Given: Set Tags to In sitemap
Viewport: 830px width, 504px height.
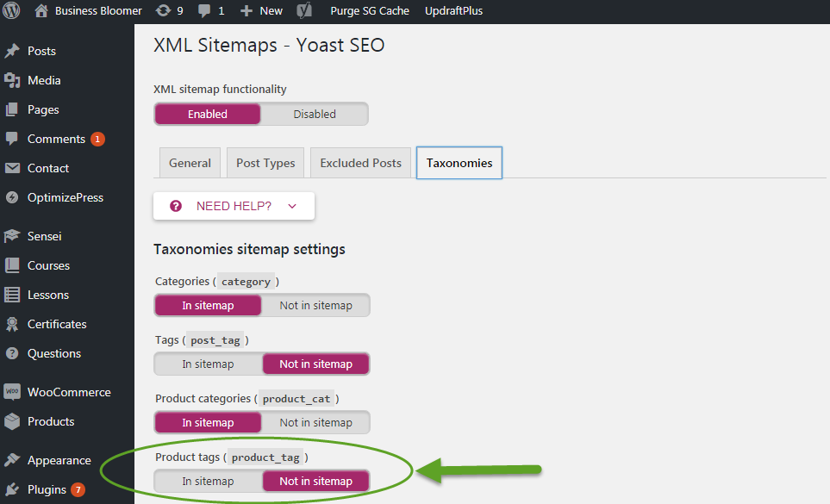Looking at the screenshot, I should [x=208, y=364].
